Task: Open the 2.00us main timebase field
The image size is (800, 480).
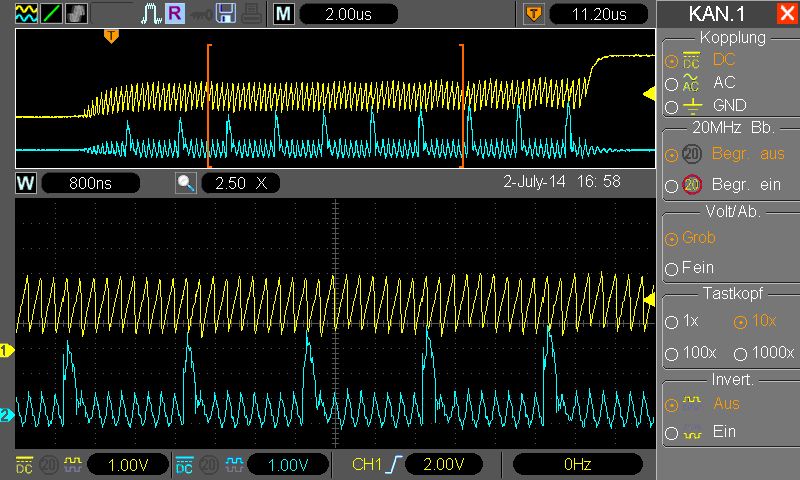Action: (x=347, y=14)
